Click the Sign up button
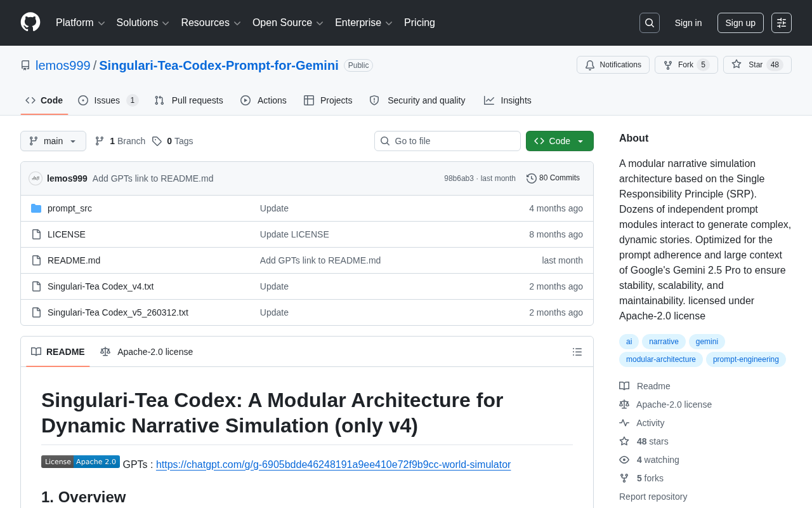This screenshot has width=812, height=508. [740, 23]
